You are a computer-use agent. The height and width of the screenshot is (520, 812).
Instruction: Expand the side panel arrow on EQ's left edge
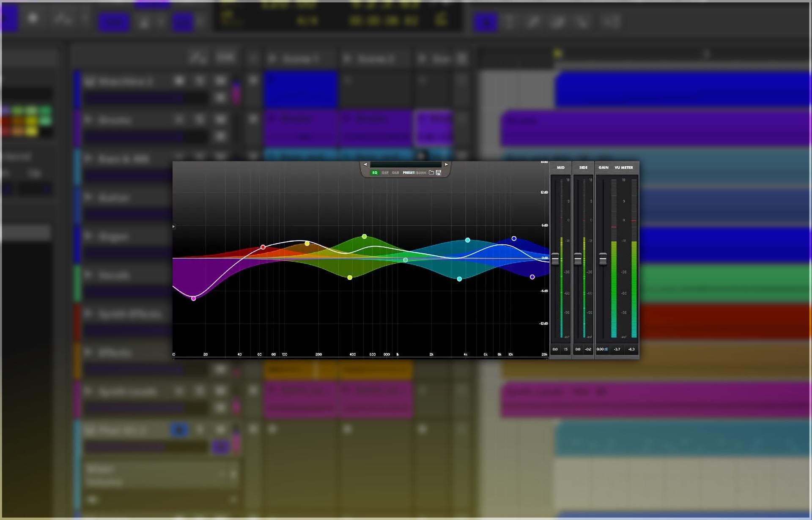click(x=174, y=227)
